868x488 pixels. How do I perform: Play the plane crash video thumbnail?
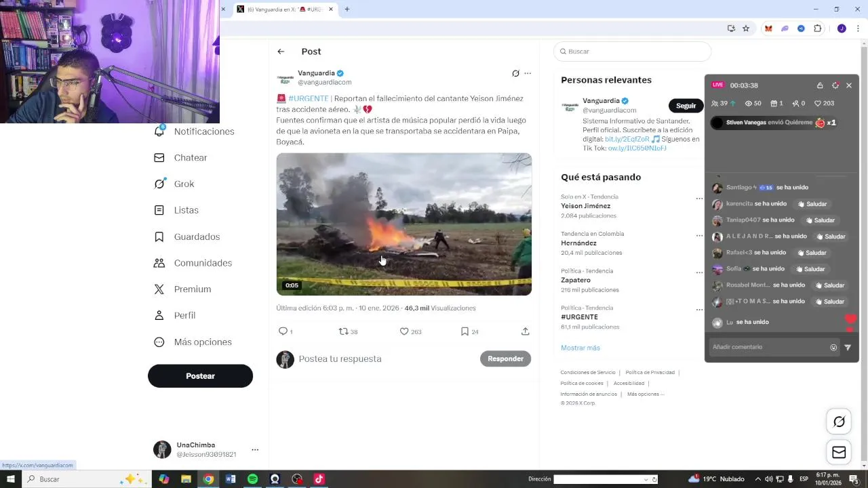pyautogui.click(x=403, y=224)
